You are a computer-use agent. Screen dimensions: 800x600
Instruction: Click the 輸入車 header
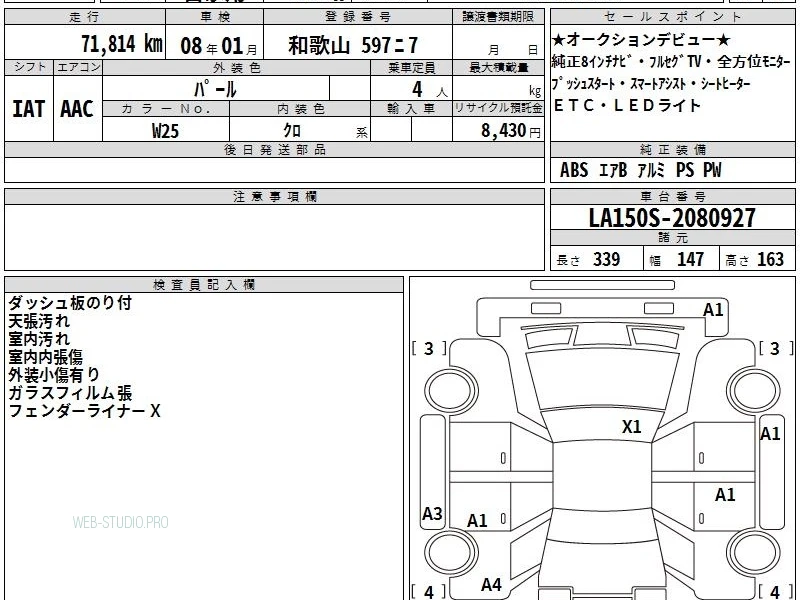(411, 108)
